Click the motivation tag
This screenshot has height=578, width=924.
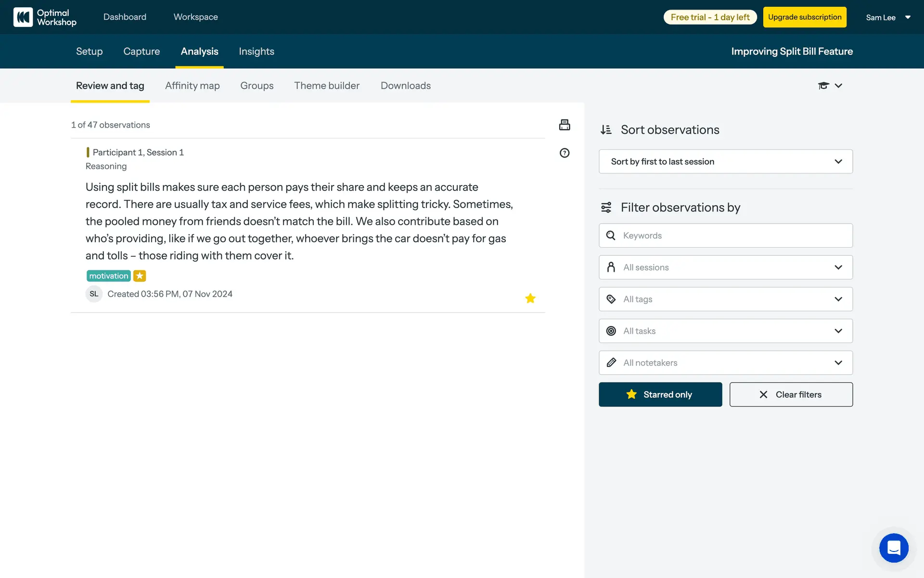[109, 276]
